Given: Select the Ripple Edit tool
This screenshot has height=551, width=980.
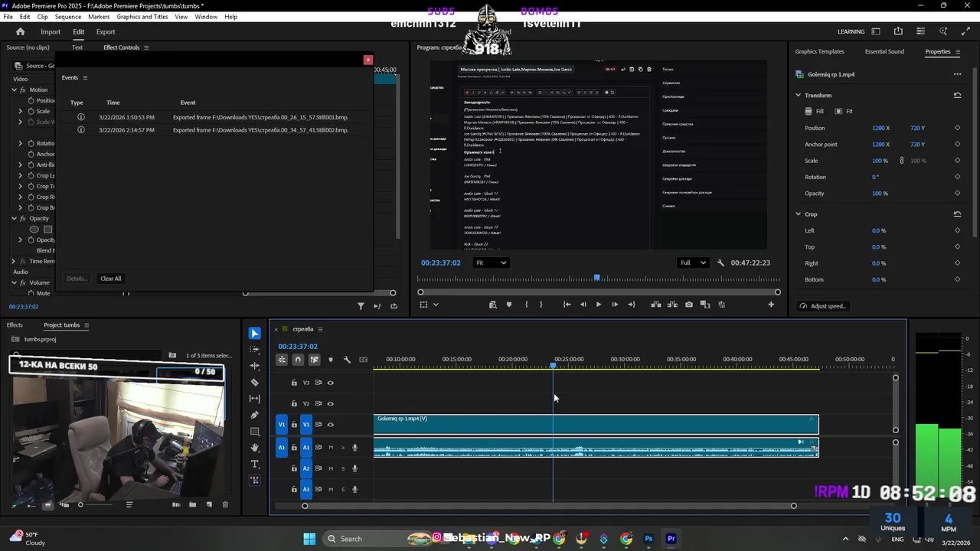Looking at the screenshot, I should (255, 366).
